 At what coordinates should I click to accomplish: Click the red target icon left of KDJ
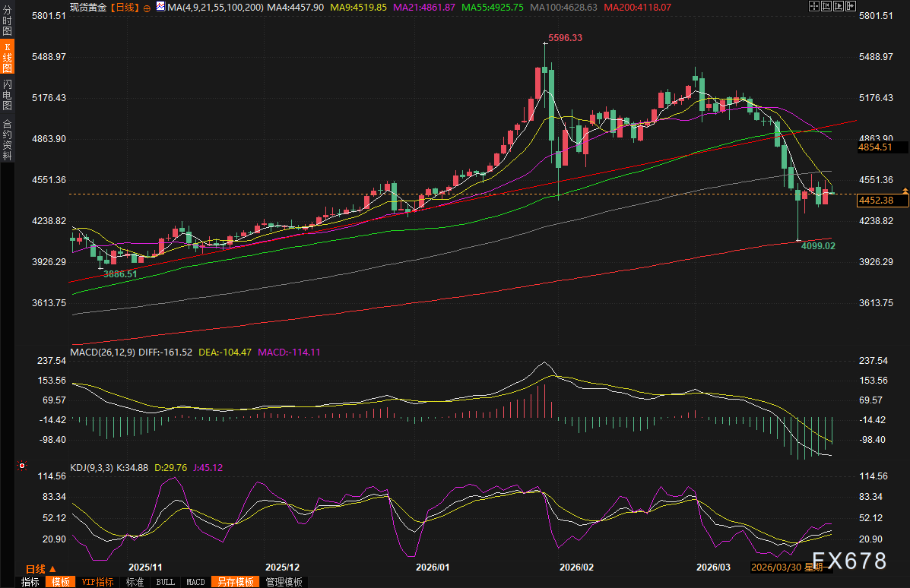[22, 465]
